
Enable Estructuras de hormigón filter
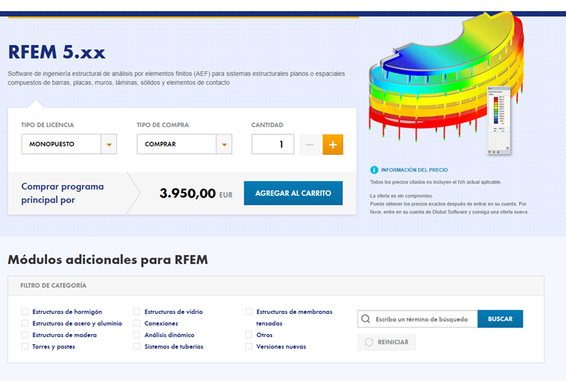click(x=25, y=312)
